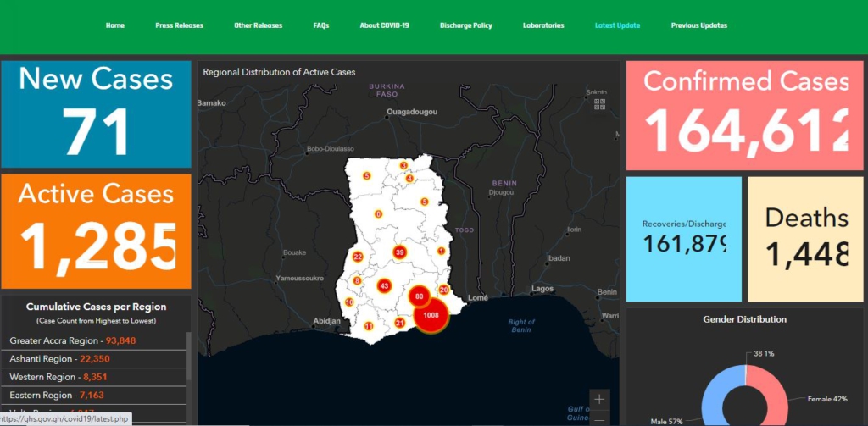Select the 4 cases map marker
The height and width of the screenshot is (426, 868).
[x=409, y=178]
